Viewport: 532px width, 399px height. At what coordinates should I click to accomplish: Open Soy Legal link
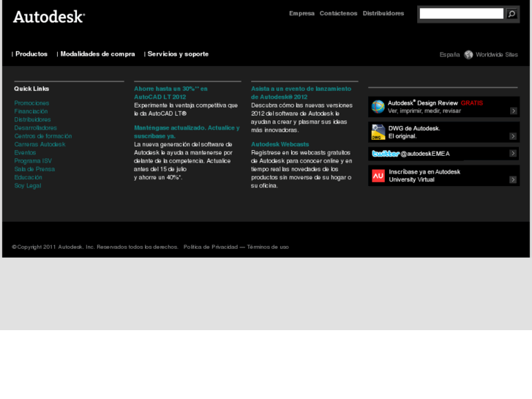(x=28, y=186)
